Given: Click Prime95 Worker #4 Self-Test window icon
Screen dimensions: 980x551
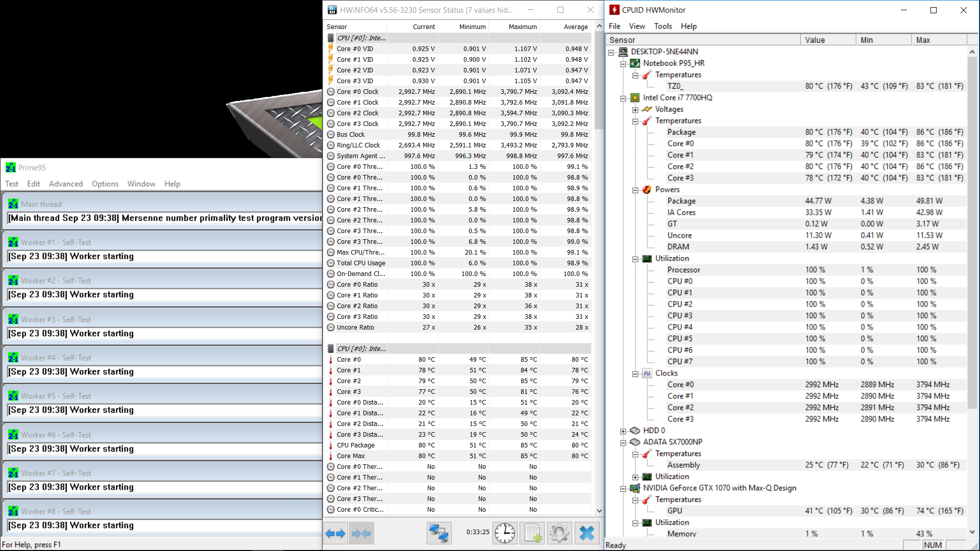Looking at the screenshot, I should tap(13, 358).
